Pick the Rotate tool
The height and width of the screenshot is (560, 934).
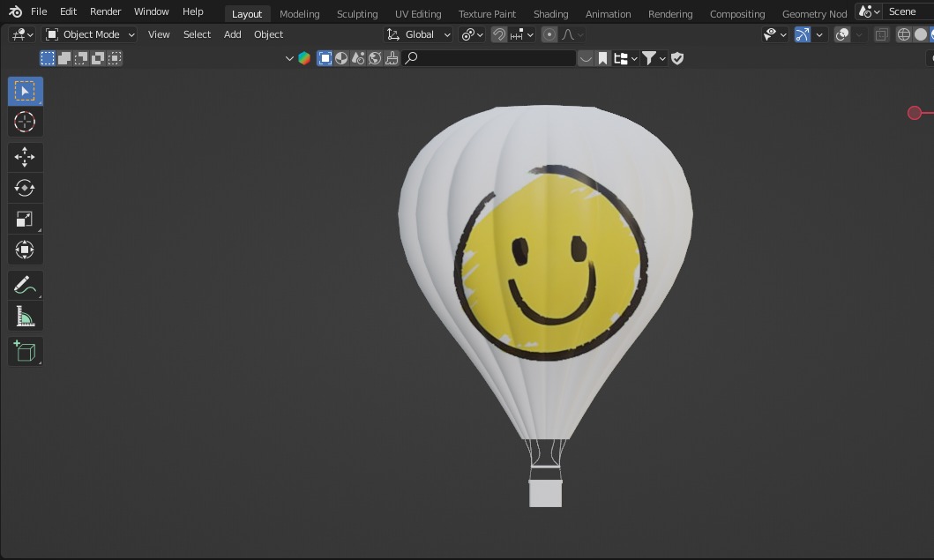coord(25,188)
